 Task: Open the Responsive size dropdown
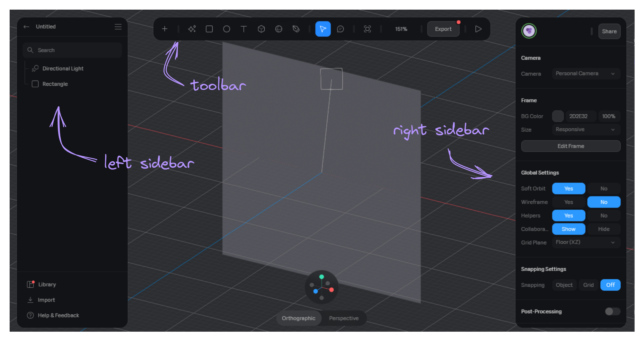[x=586, y=129]
